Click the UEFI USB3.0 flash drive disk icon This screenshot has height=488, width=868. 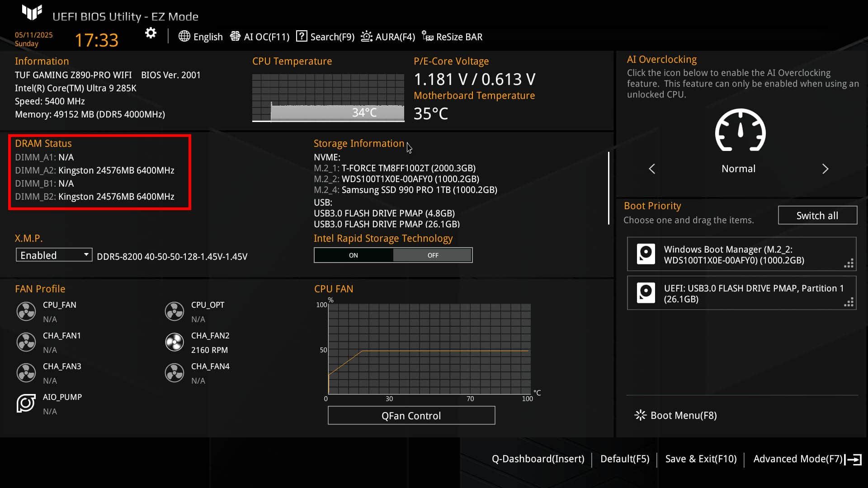[646, 293]
